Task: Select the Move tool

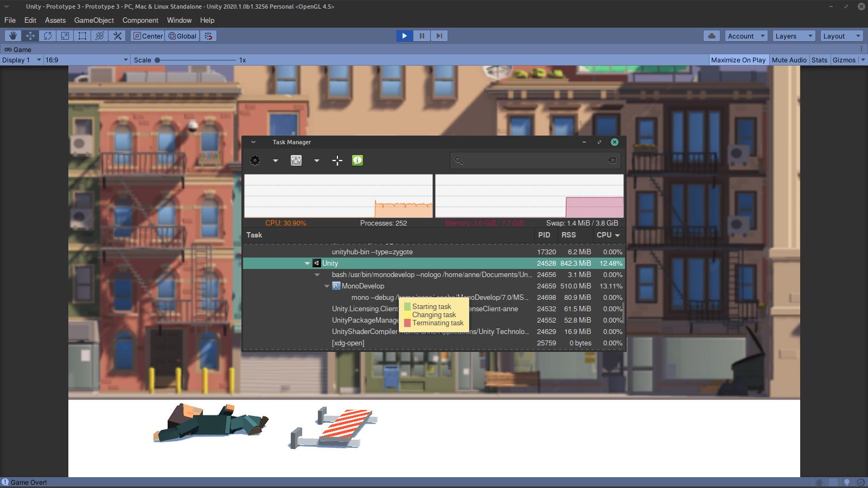Action: point(30,36)
